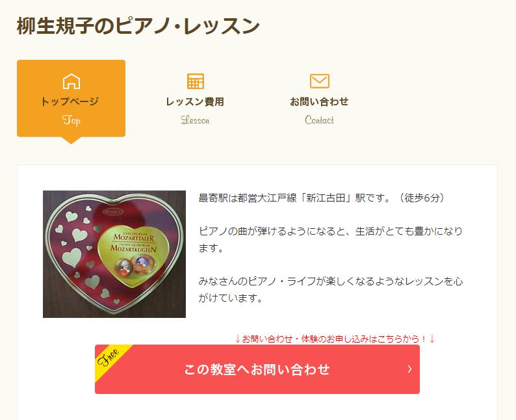Click the この教室へお問い合わせ button
516x420 pixels.
(257, 369)
